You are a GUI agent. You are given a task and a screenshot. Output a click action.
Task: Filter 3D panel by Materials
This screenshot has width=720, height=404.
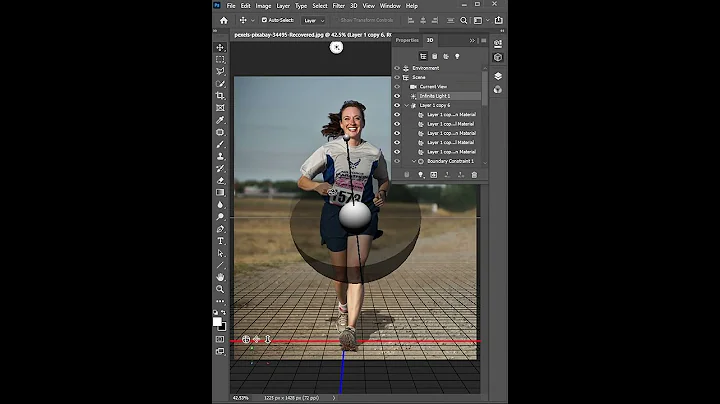446,56
